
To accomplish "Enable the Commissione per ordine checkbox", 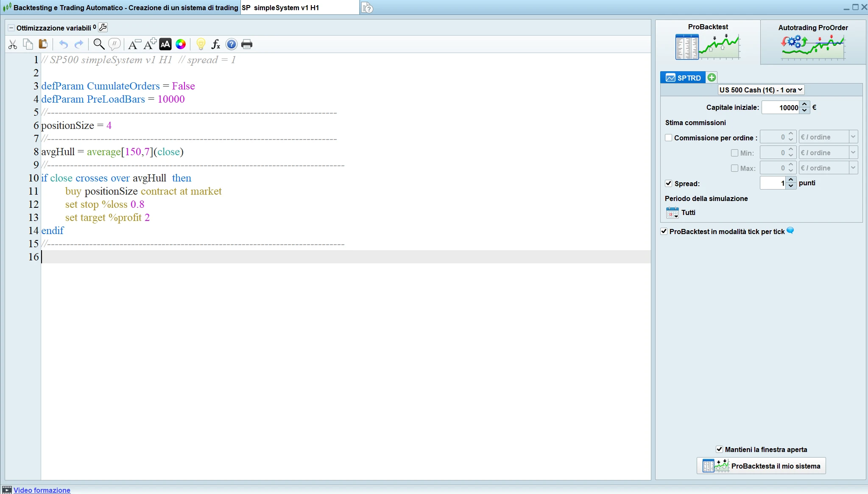I will coord(669,138).
